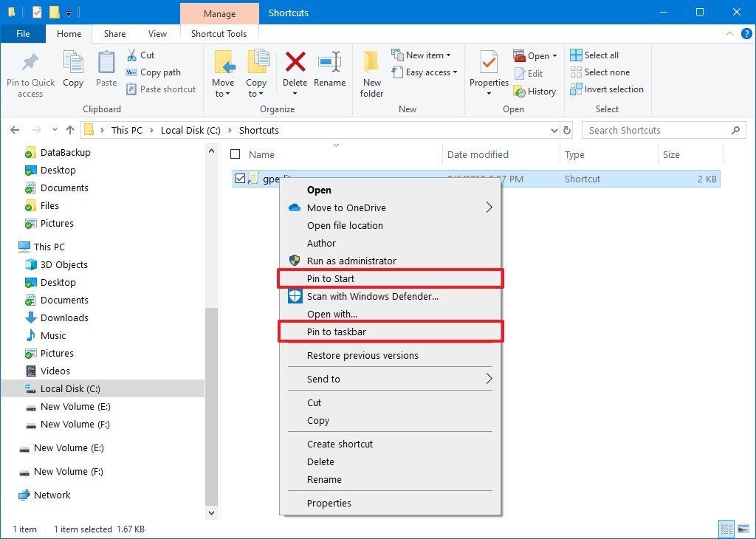Sort files by the Date modified column
The height and width of the screenshot is (539, 756).
[478, 154]
